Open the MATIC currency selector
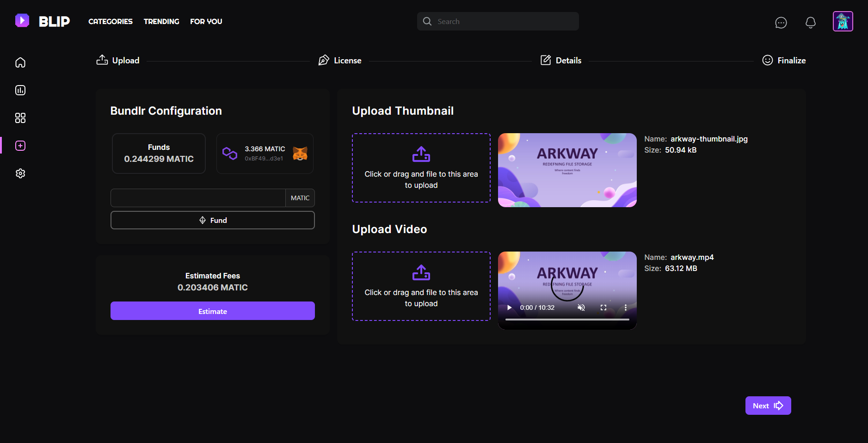868x443 pixels. (300, 197)
